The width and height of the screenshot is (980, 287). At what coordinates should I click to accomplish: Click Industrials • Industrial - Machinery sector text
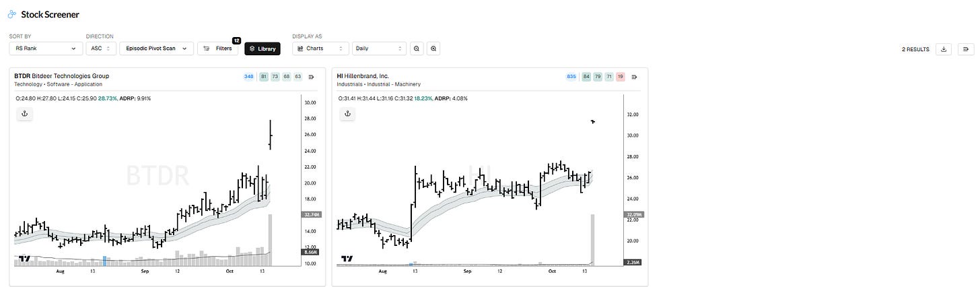tap(378, 84)
